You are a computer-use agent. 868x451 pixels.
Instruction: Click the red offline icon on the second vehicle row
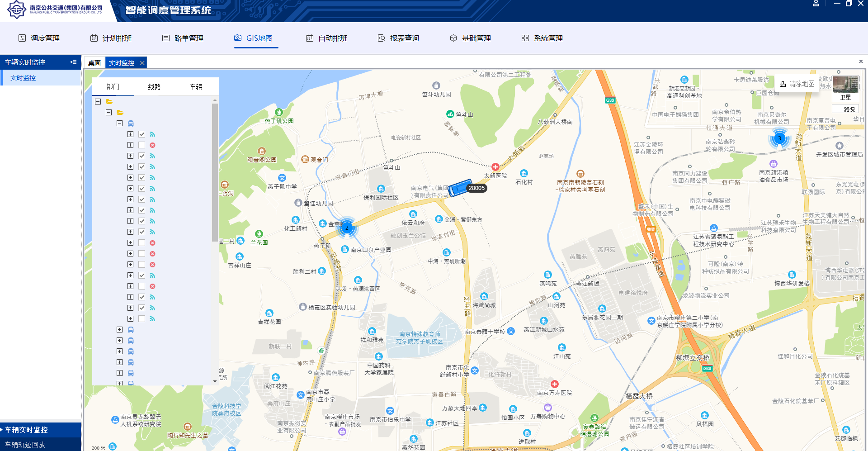[x=153, y=145]
